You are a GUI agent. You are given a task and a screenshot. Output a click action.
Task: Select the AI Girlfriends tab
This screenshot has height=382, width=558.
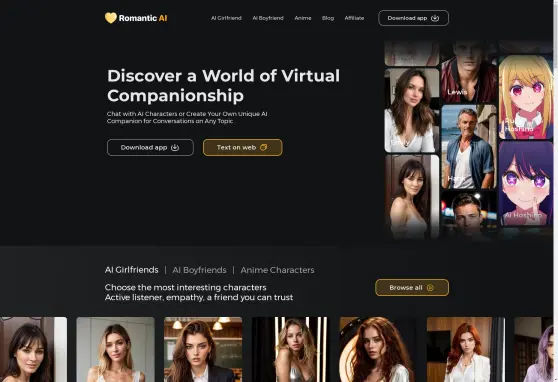click(x=132, y=270)
